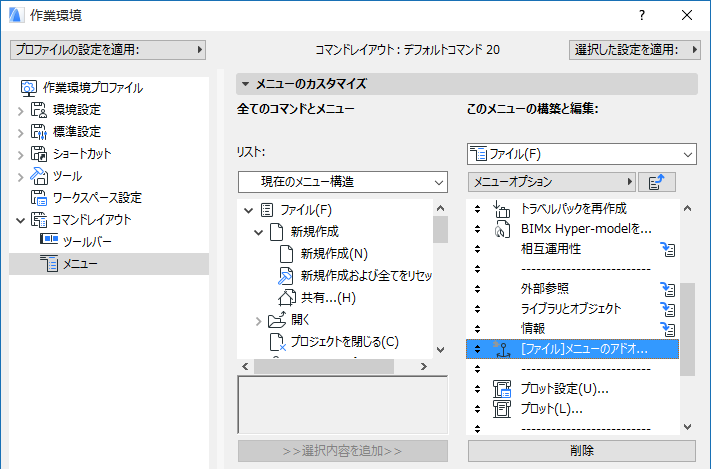Click the メニューオプション button
Screen dimensions: 711x469
point(552,182)
